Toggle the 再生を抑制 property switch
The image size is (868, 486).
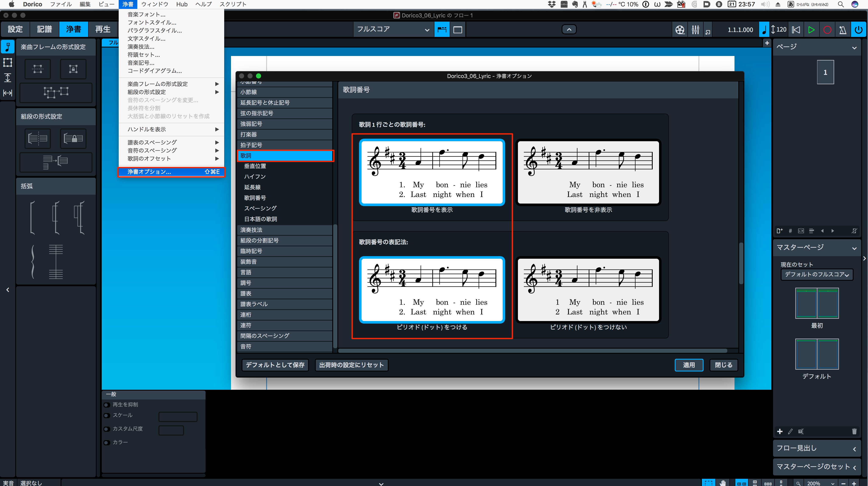coord(107,405)
